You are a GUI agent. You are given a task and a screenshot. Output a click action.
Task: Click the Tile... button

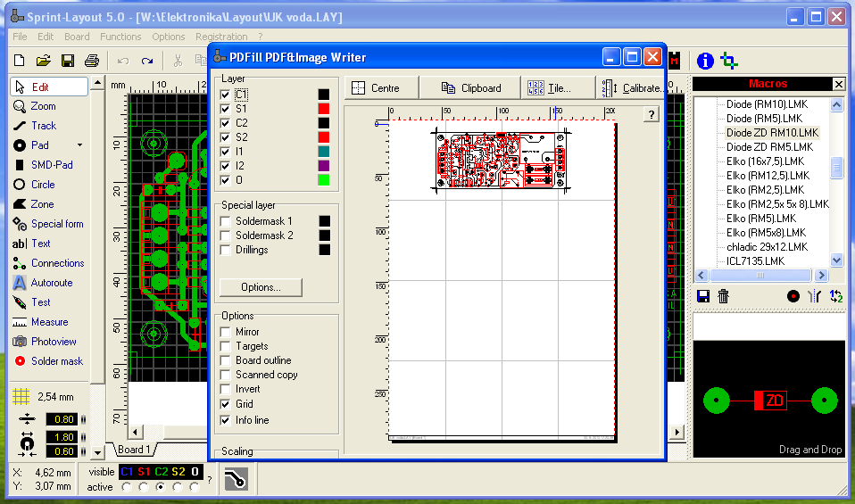click(x=558, y=87)
